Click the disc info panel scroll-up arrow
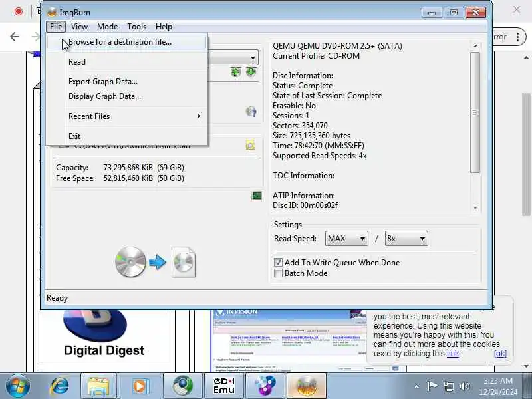 point(475,46)
